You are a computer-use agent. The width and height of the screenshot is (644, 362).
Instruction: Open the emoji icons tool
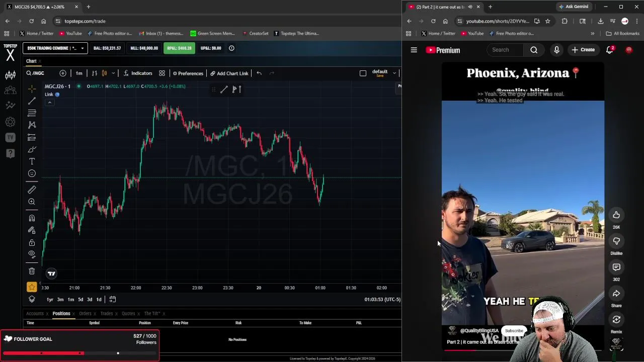click(x=32, y=173)
